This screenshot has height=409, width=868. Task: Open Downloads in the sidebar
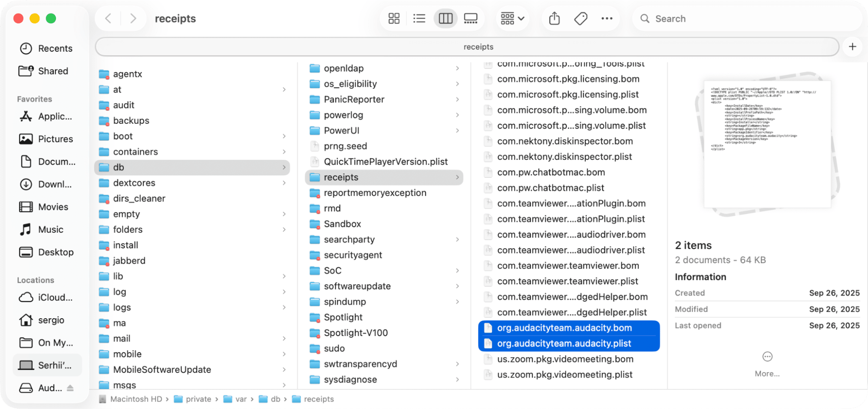(55, 185)
